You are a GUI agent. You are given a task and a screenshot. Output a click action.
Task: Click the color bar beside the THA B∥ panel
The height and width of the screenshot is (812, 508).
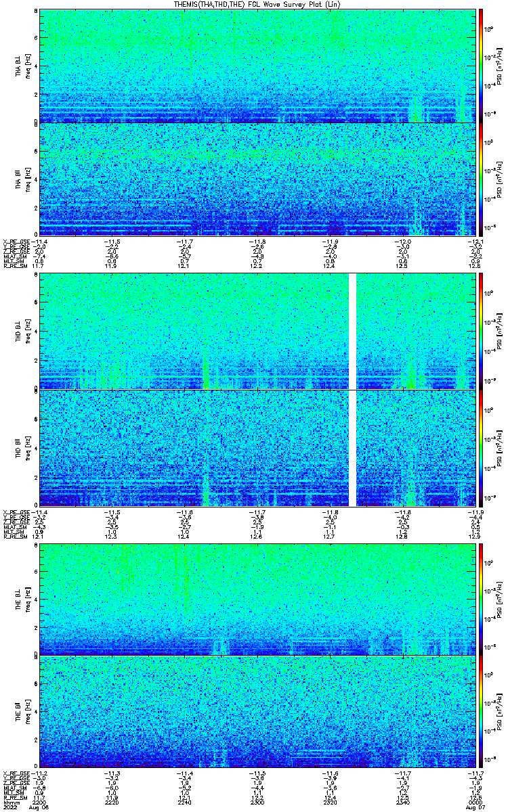pos(480,178)
